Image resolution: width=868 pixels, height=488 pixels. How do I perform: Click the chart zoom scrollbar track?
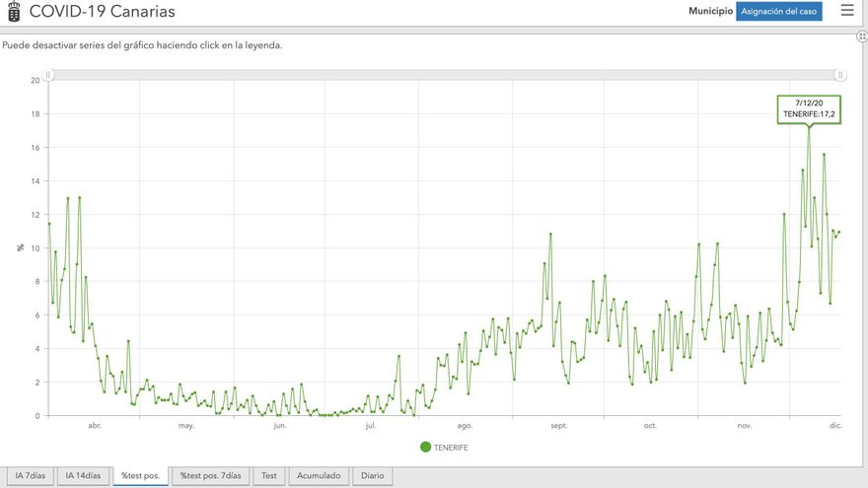click(444, 75)
